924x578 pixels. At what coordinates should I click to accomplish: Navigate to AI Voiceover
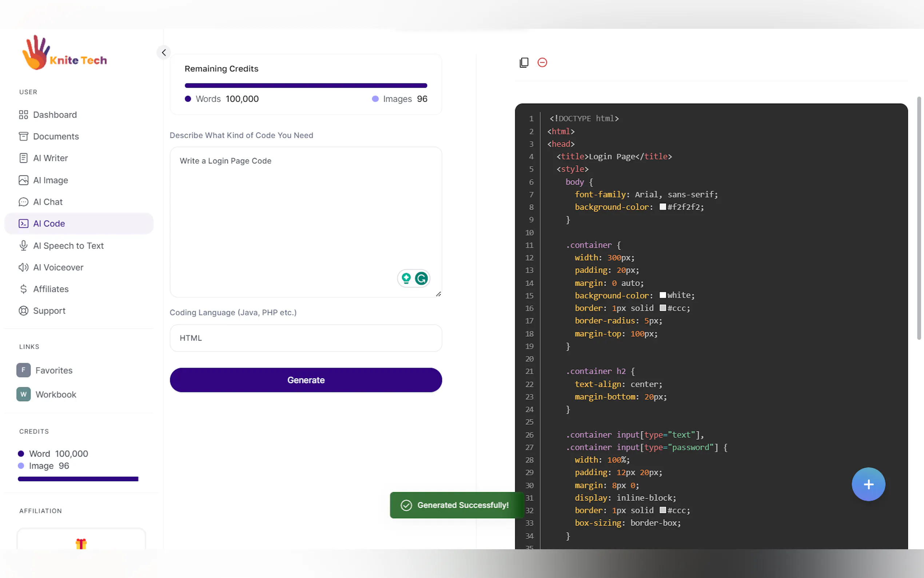pyautogui.click(x=58, y=268)
